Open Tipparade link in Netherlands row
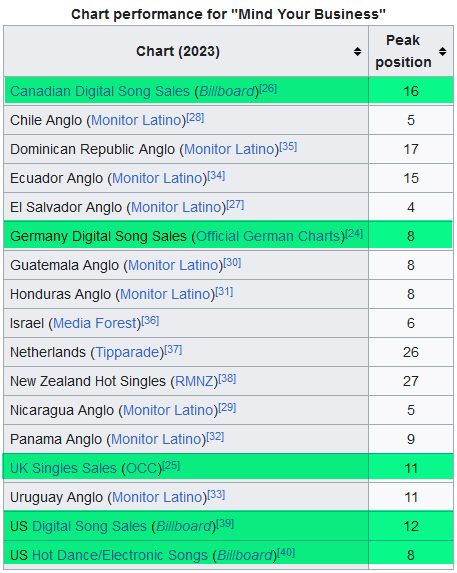 pos(127,352)
